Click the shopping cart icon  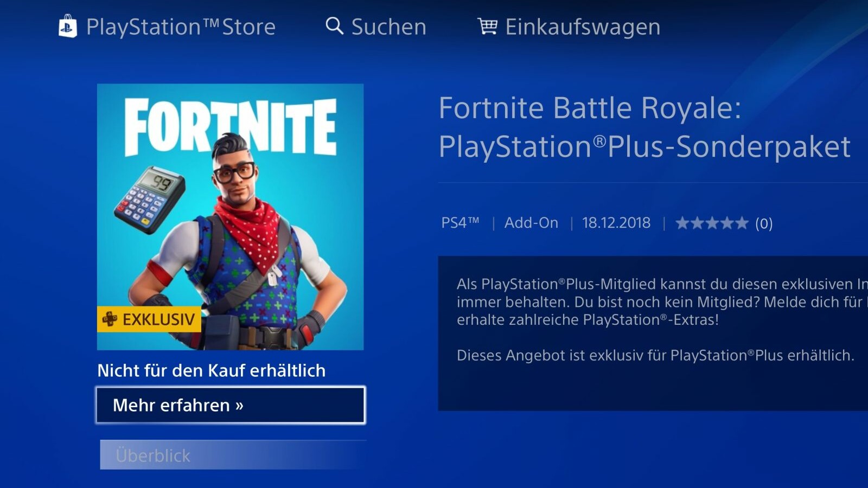point(487,25)
